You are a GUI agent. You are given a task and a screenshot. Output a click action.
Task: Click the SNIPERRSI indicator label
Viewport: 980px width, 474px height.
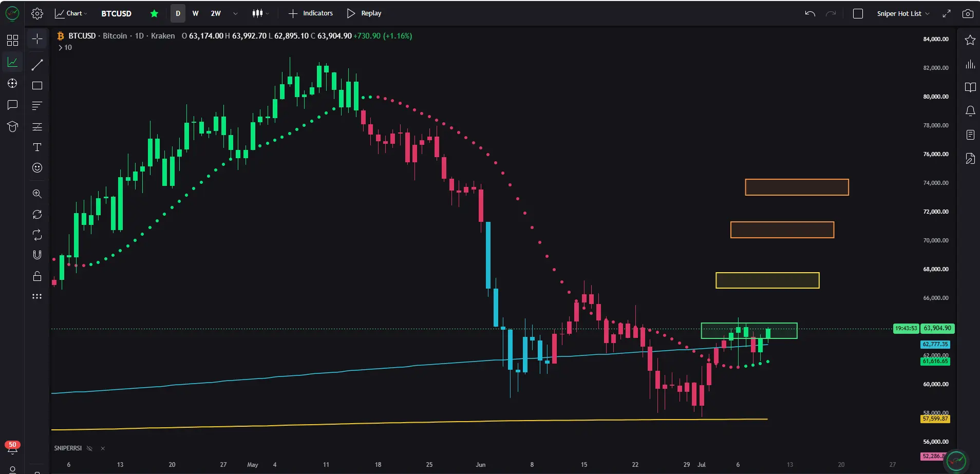(68, 448)
